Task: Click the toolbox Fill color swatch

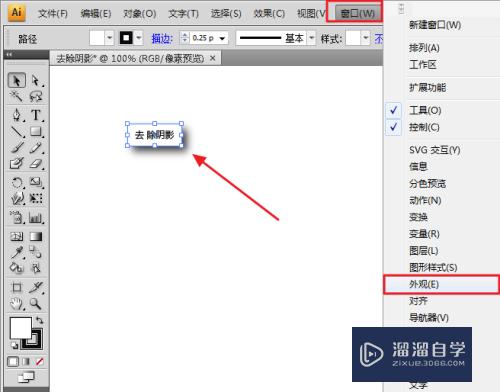Action: (21, 328)
